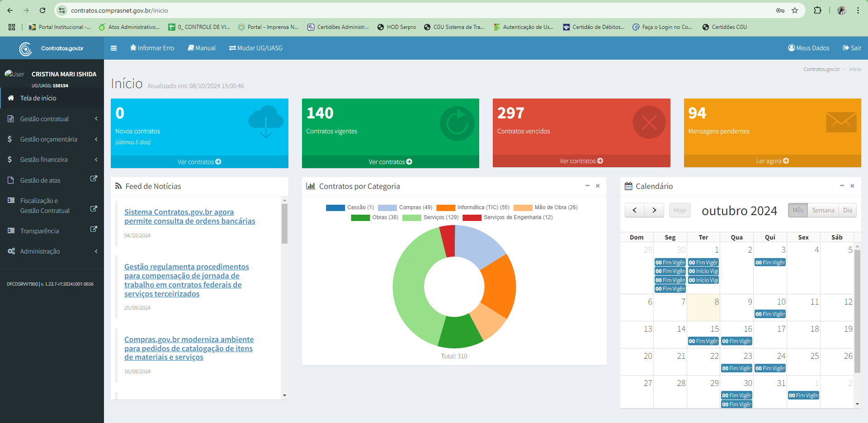
Task: Select Mudar UG/UASG option
Action: pyautogui.click(x=256, y=48)
